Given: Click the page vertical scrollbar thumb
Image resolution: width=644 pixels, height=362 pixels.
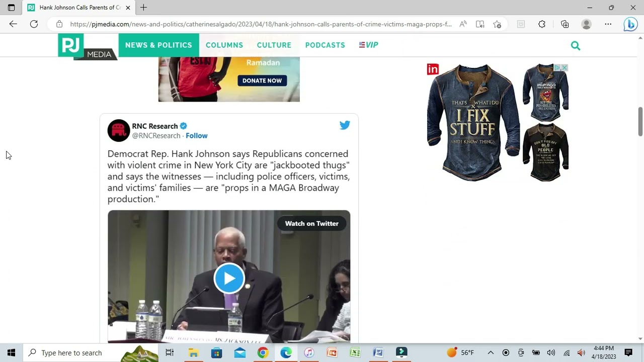Looking at the screenshot, I should tap(640, 121).
